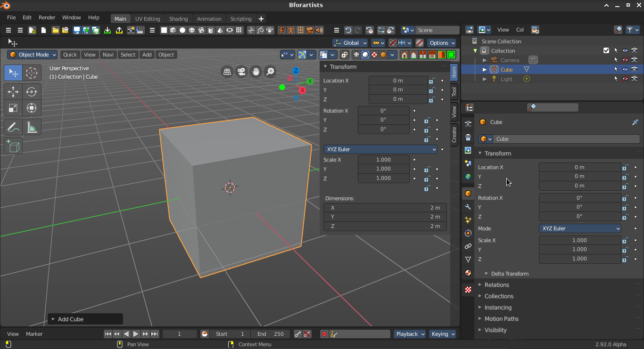Activate the Annotate pencil tool
Screen dimensions: 644x349
(x=13, y=127)
